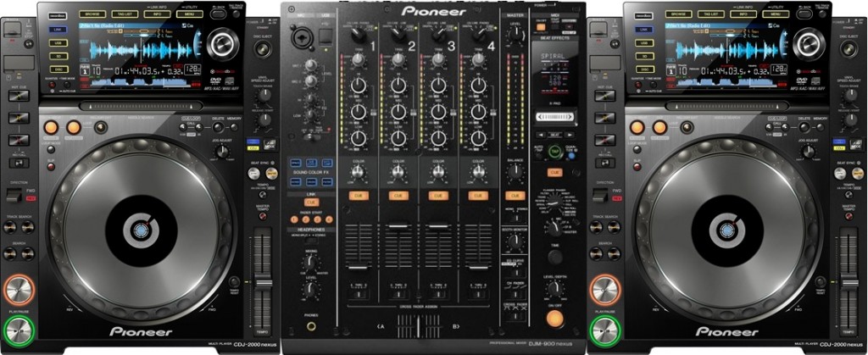Turn channel 3 input selector knob

(x=438, y=36)
